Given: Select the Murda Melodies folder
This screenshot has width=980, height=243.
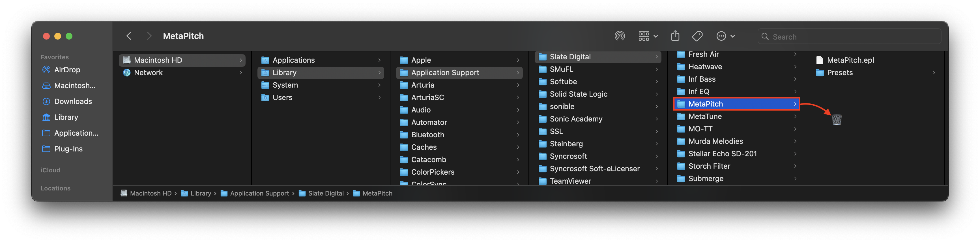Looking at the screenshot, I should coord(736,141).
